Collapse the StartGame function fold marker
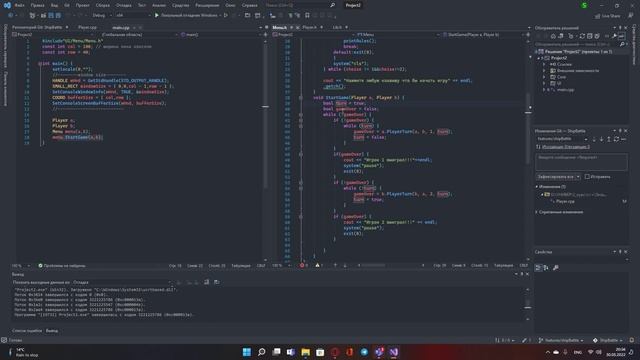Image resolution: width=640 pixels, height=360 pixels. point(301,98)
